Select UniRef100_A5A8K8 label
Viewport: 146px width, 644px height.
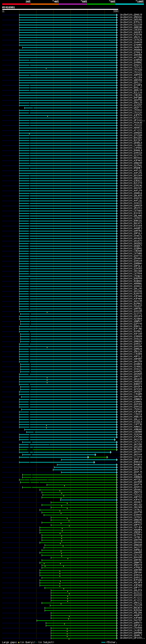131,50
